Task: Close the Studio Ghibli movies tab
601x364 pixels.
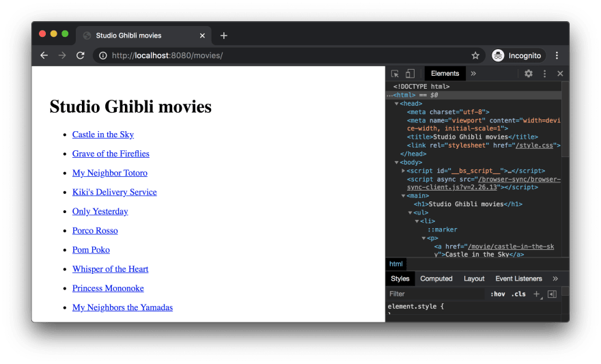Action: 202,36
